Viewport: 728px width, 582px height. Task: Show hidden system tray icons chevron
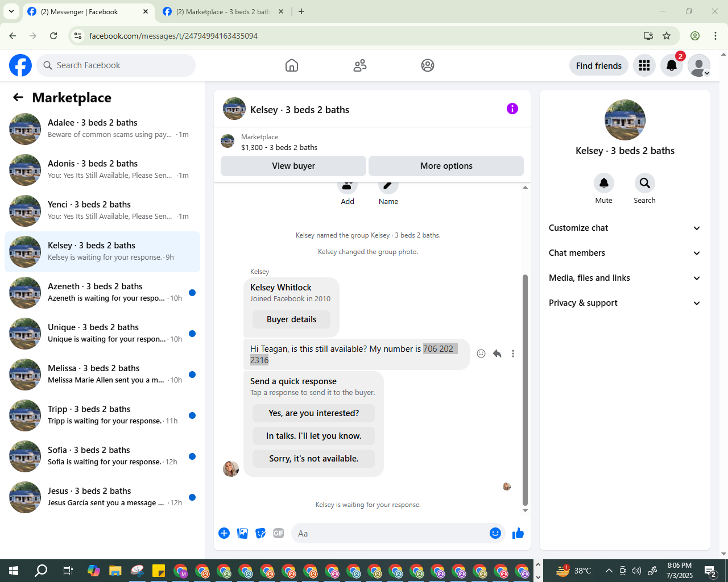tap(609, 571)
